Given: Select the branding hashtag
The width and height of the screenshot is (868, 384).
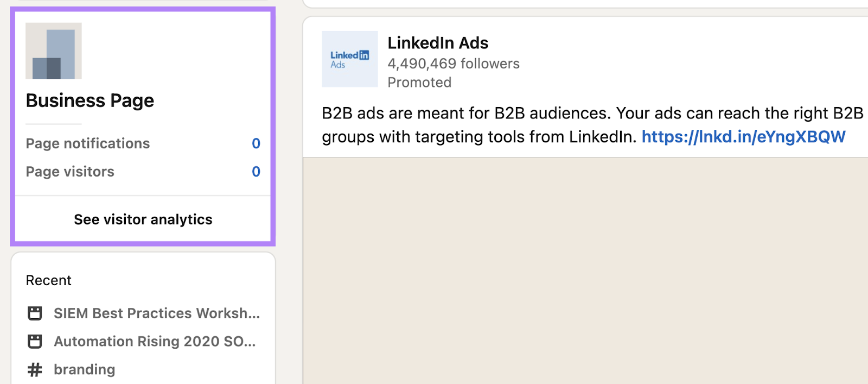Looking at the screenshot, I should point(84,369).
